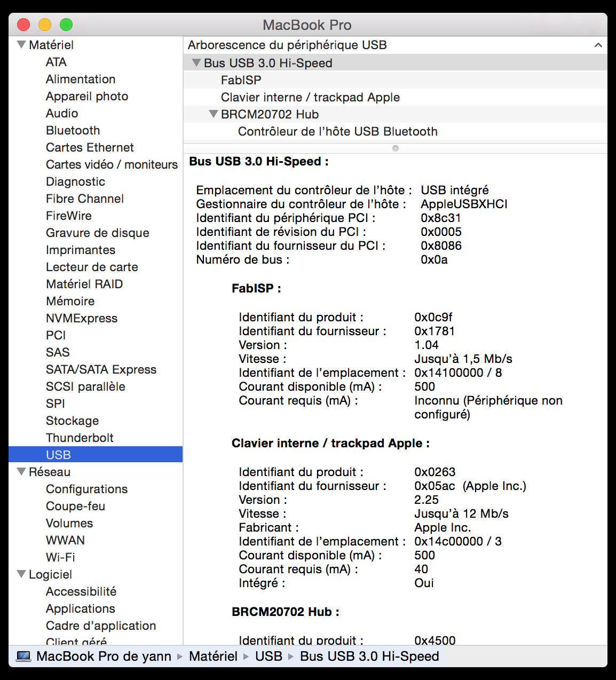Select Accessibilité under Logiciel
The width and height of the screenshot is (616, 680).
click(x=81, y=591)
